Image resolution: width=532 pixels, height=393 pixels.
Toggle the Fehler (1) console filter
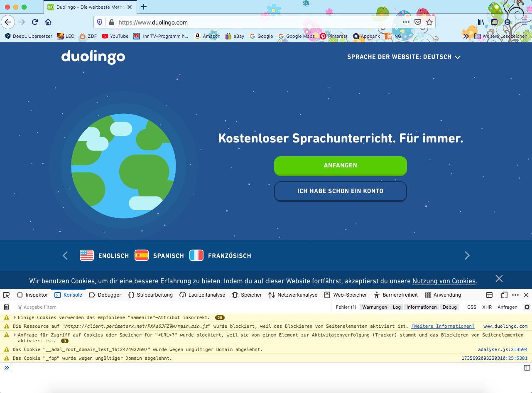(x=346, y=307)
